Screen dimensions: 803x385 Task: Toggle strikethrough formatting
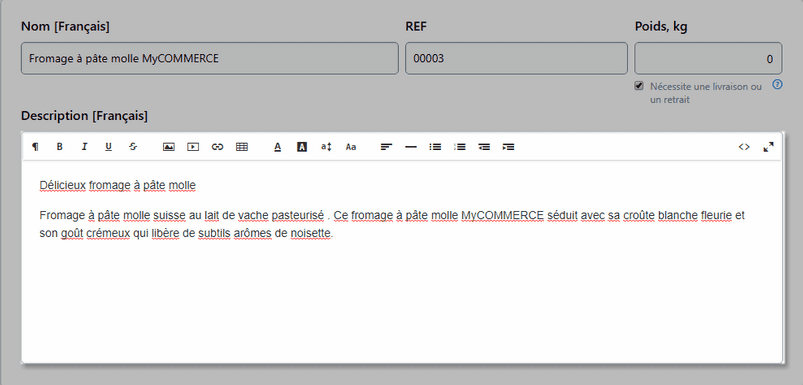(x=133, y=147)
